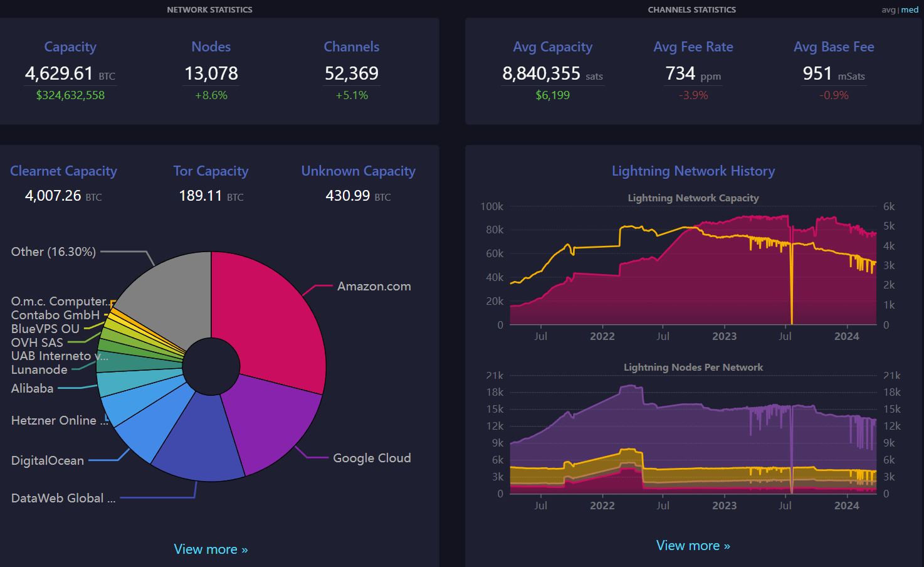This screenshot has width=924, height=567.
Task: Click the Google Cloud chart label
Action: point(372,458)
